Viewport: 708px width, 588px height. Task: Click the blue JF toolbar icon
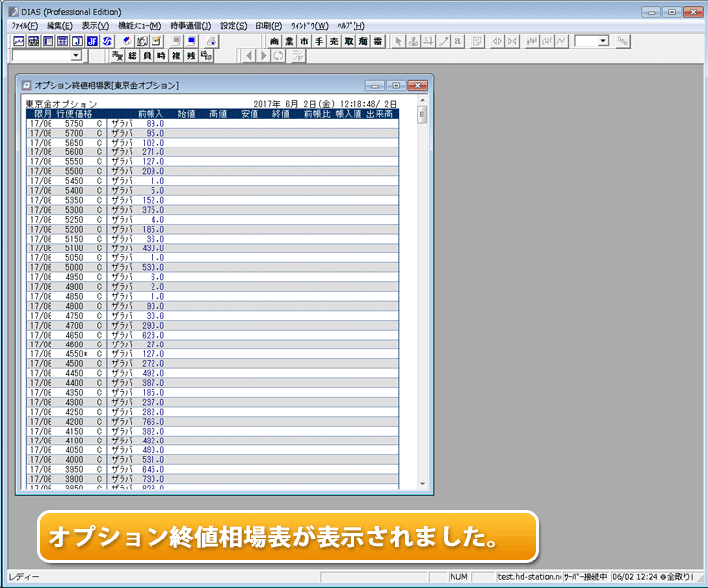pos(92,41)
